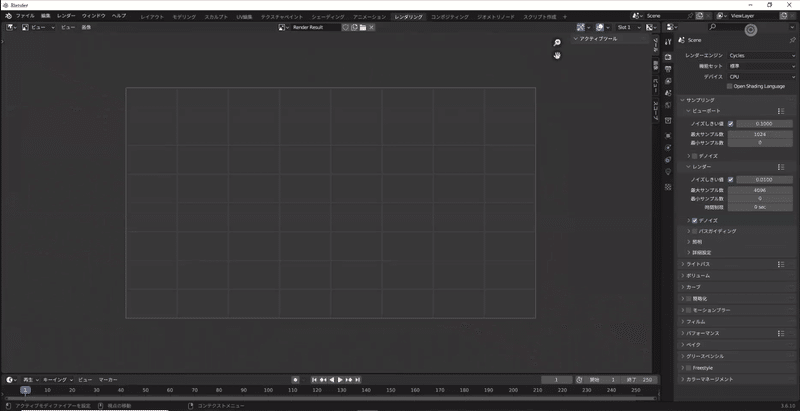
Task: Jump to the last frame in timeline
Action: (358, 380)
